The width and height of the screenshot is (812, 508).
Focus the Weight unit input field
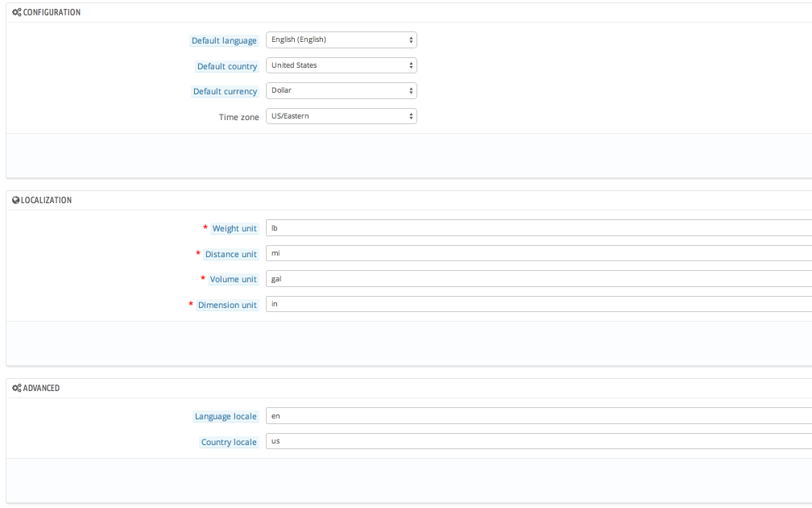pos(538,228)
